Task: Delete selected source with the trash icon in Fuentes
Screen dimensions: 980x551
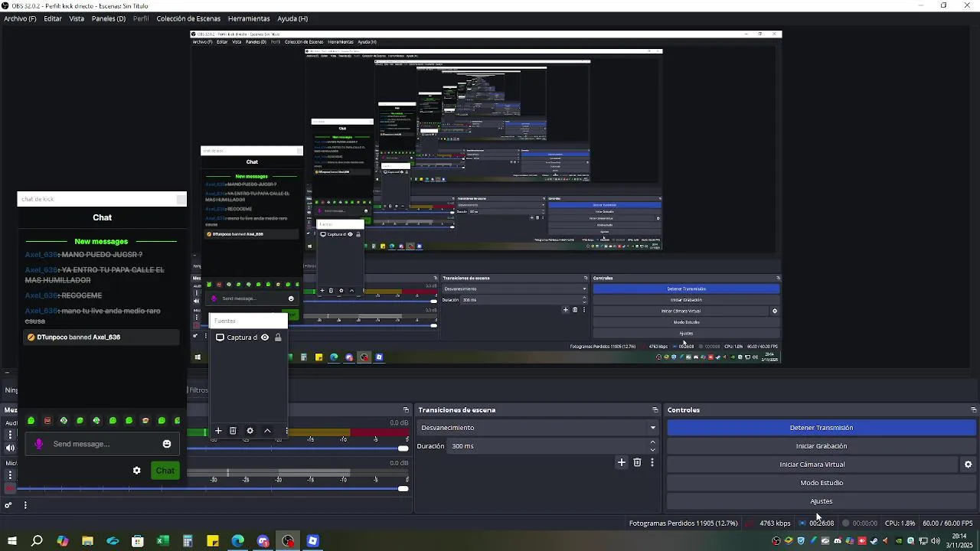Action: tap(234, 431)
